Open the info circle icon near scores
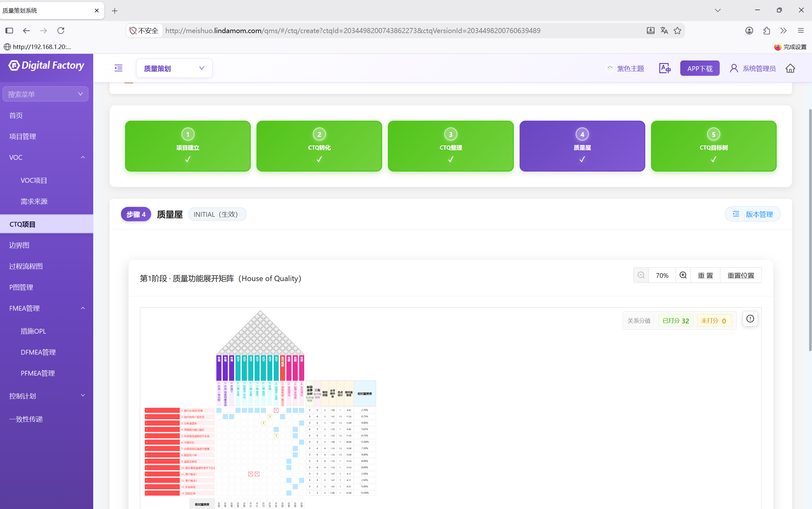Image resolution: width=812 pixels, height=509 pixels. tap(750, 318)
